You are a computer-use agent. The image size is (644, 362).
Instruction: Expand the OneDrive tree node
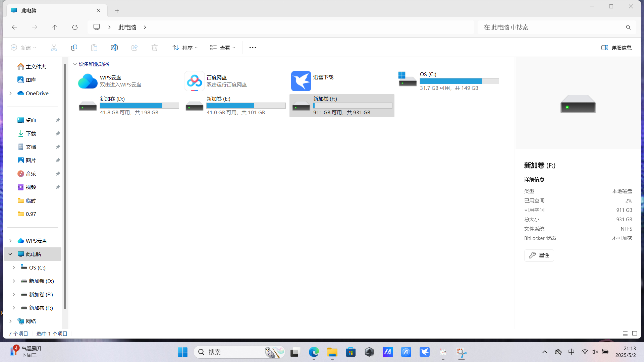click(x=10, y=93)
